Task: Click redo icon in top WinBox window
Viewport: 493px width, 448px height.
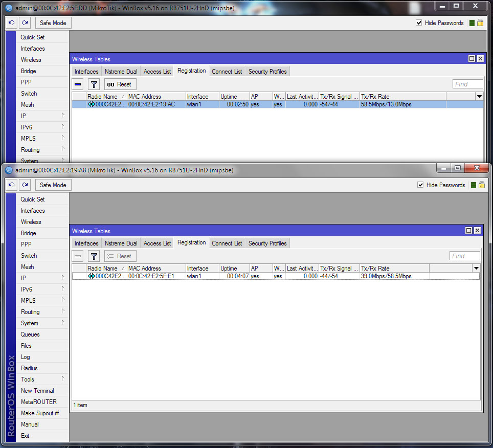Action: pyautogui.click(x=25, y=23)
